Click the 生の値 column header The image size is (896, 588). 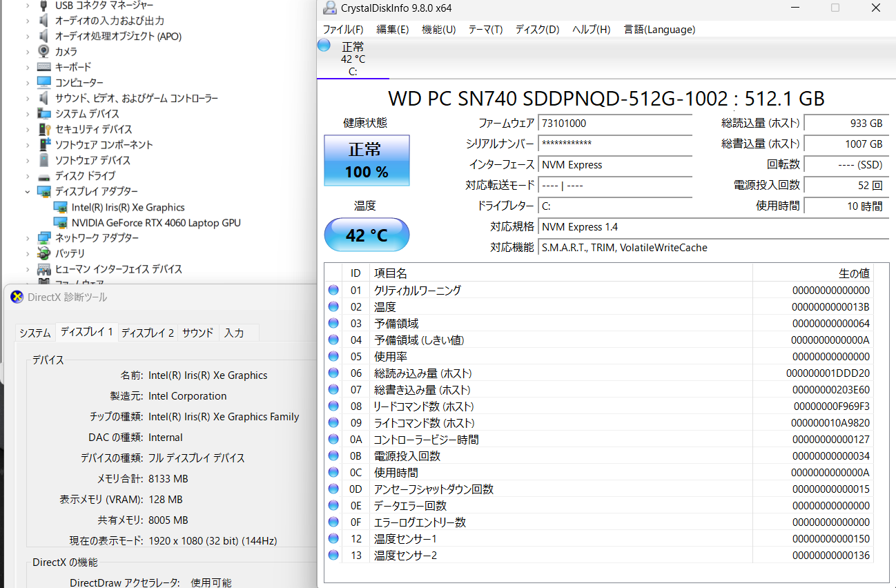[813, 273]
